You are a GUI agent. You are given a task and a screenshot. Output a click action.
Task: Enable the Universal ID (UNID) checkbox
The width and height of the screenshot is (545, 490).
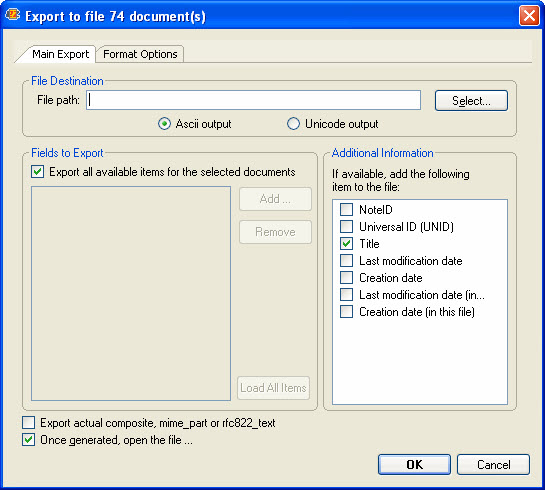click(x=346, y=227)
